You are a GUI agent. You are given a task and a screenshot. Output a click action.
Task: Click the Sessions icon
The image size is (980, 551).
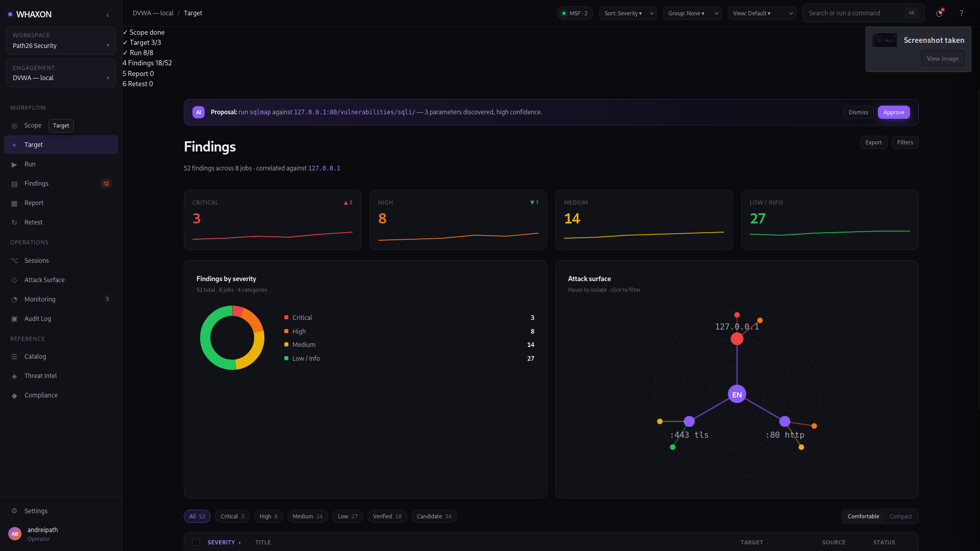pyautogui.click(x=14, y=261)
